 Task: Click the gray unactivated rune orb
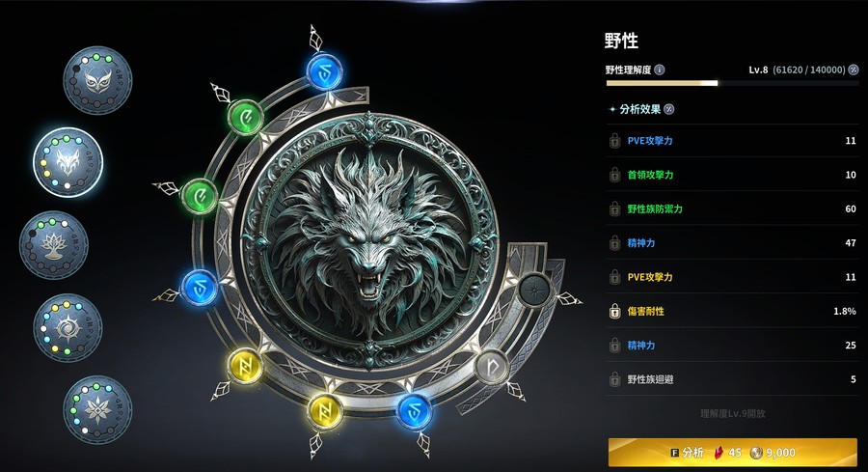(x=492, y=366)
